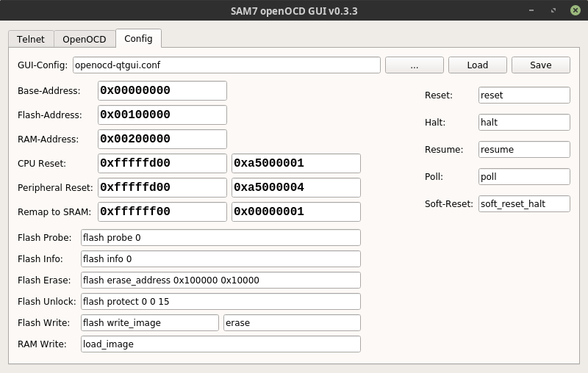Load the GUI configuration file
588x373 pixels.
pos(477,65)
